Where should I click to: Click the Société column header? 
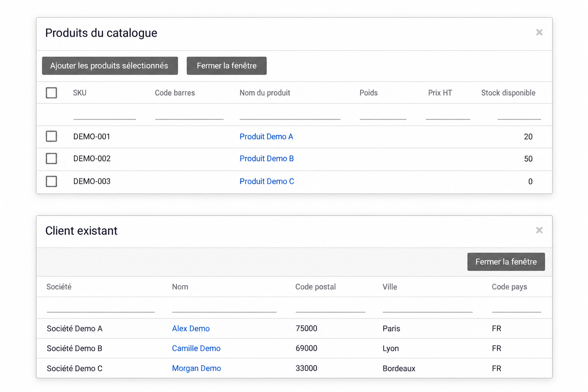tap(59, 287)
